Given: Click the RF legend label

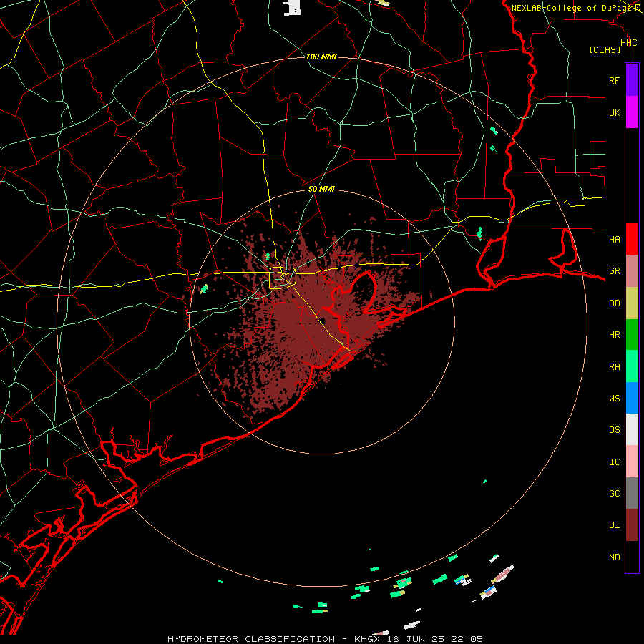Looking at the screenshot, I should click(614, 80).
